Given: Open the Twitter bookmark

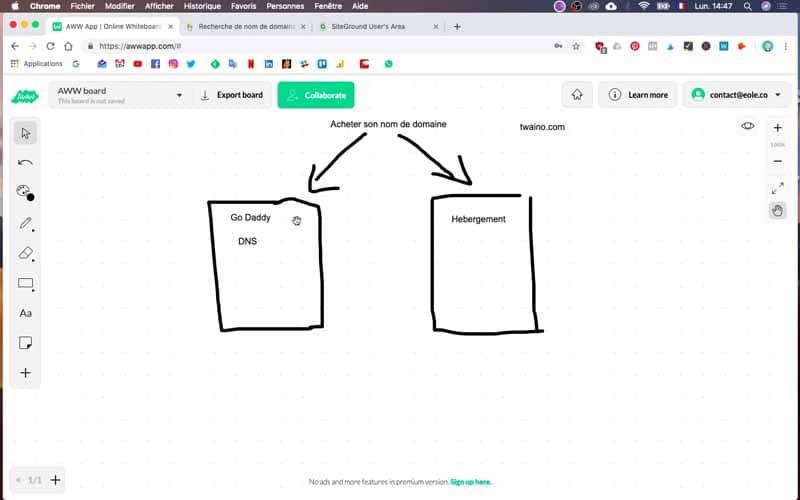Looking at the screenshot, I should click(191, 64).
